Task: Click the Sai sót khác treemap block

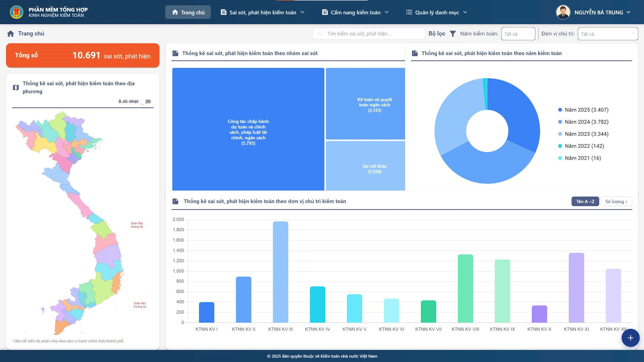Action: click(365, 166)
